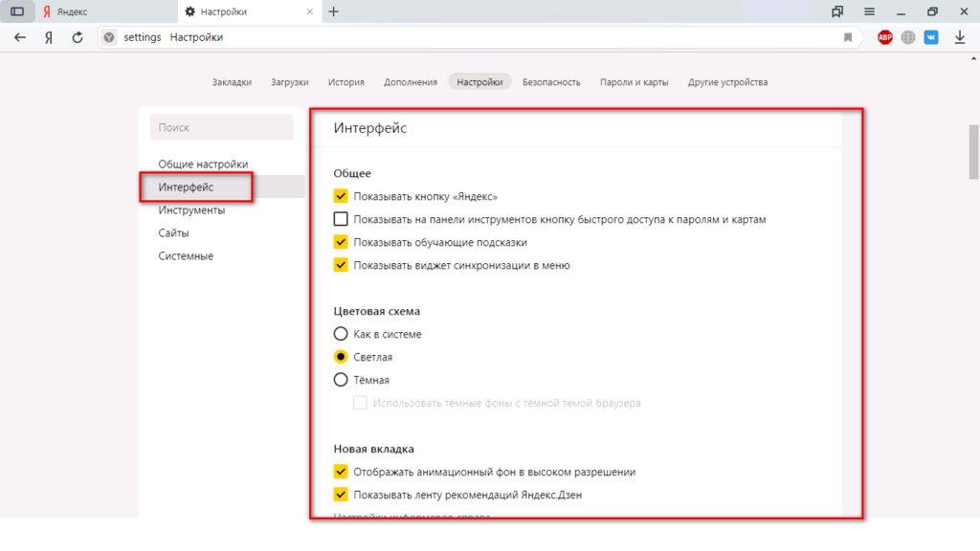
Task: Select Общие настройки in sidebar
Action: (203, 164)
